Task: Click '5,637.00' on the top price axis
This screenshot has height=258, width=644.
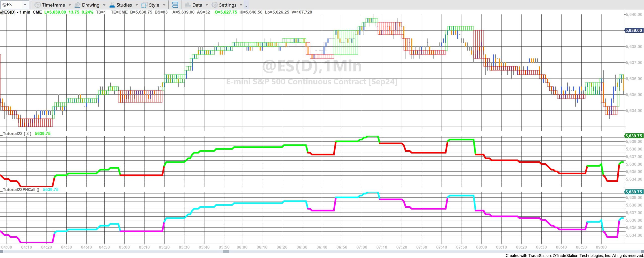Action: point(634,63)
